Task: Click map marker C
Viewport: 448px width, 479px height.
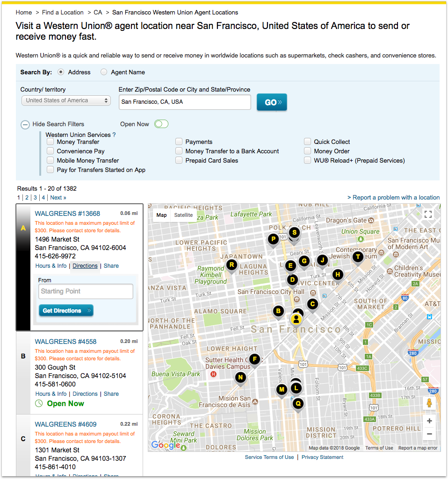Action: click(x=312, y=304)
